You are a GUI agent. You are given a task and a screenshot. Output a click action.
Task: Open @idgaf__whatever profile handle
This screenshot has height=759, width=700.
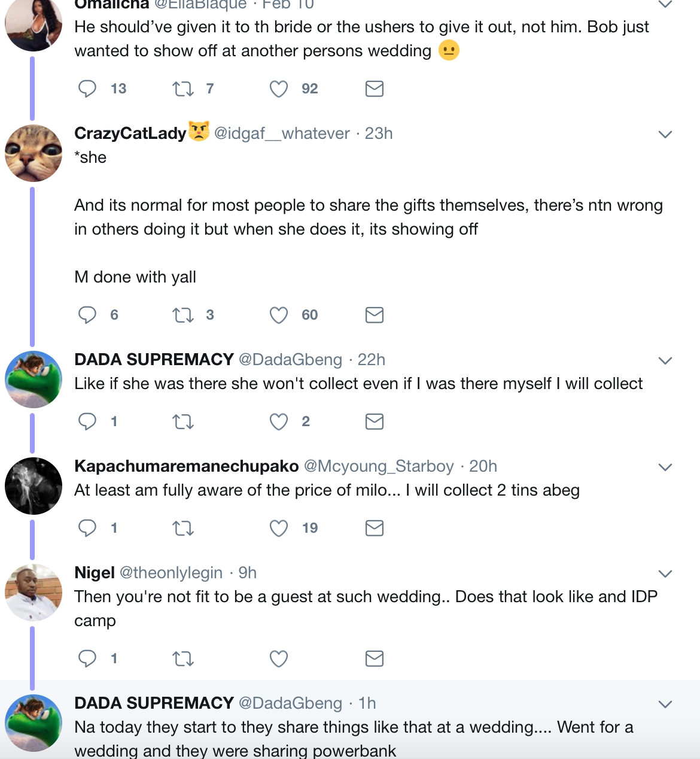pos(282,133)
